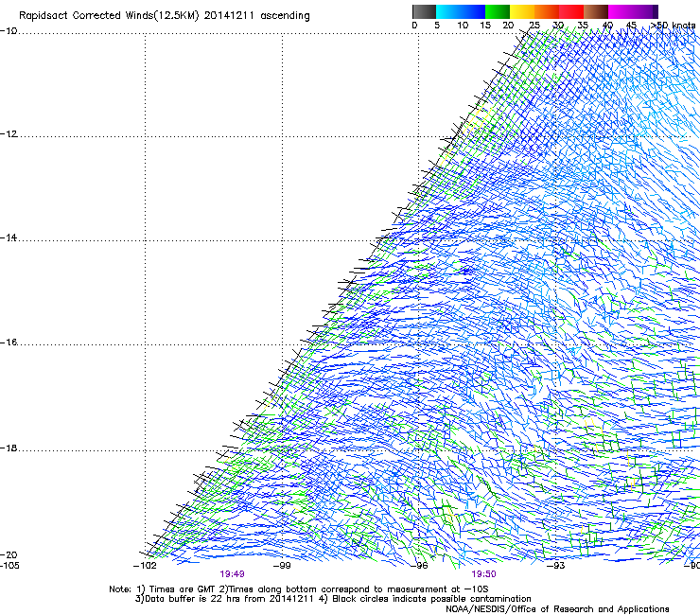
Task: Click the '30' legend scale label
Action: tap(558, 26)
